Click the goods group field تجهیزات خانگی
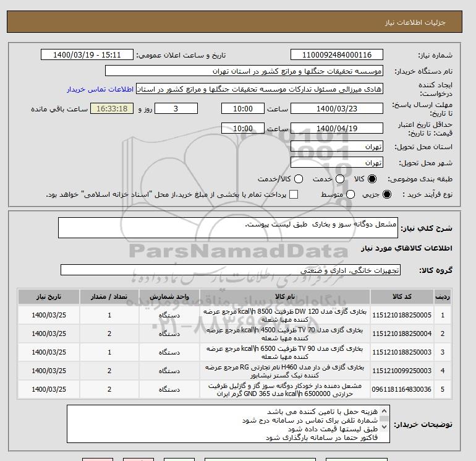 tap(231, 270)
